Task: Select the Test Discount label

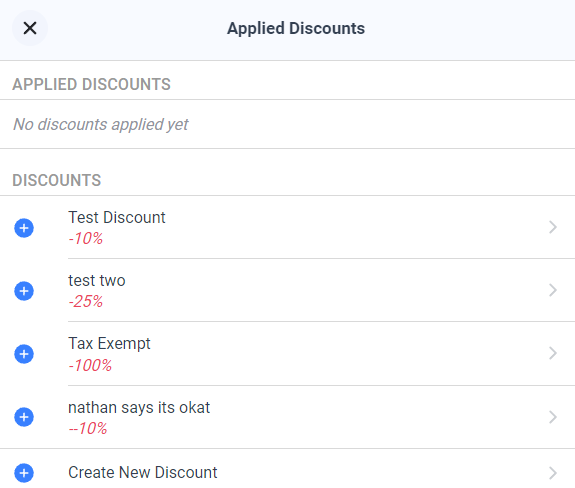Action: pos(117,217)
